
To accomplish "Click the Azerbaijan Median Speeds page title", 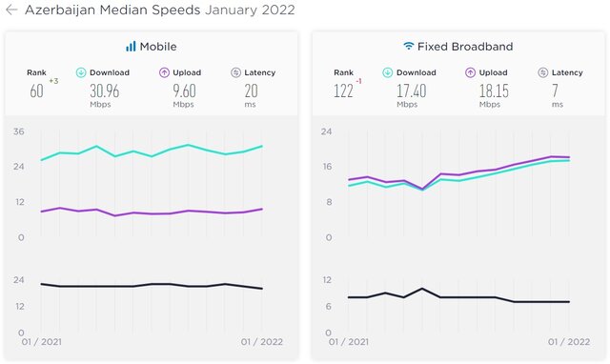I will click(x=112, y=10).
